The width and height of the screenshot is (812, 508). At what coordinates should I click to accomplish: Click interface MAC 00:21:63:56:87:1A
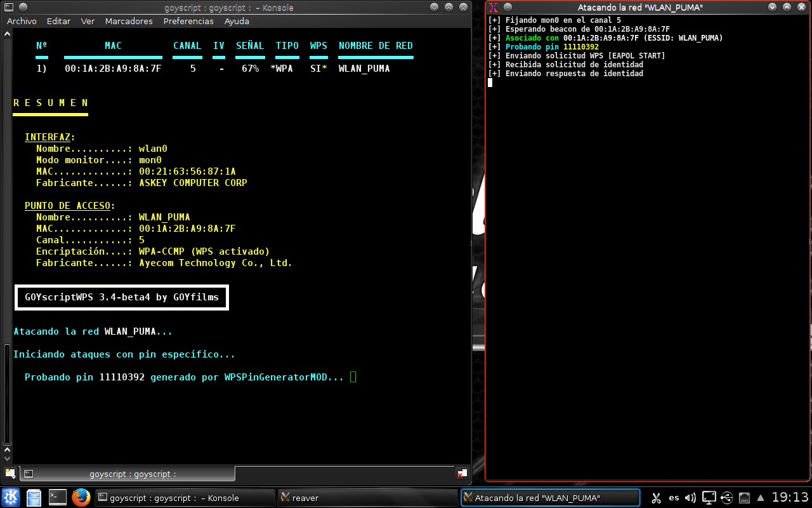[187, 171]
